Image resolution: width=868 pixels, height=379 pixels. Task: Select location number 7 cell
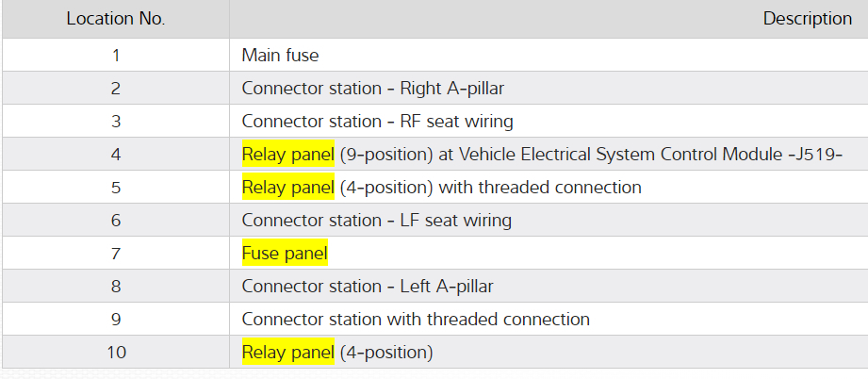point(116,254)
